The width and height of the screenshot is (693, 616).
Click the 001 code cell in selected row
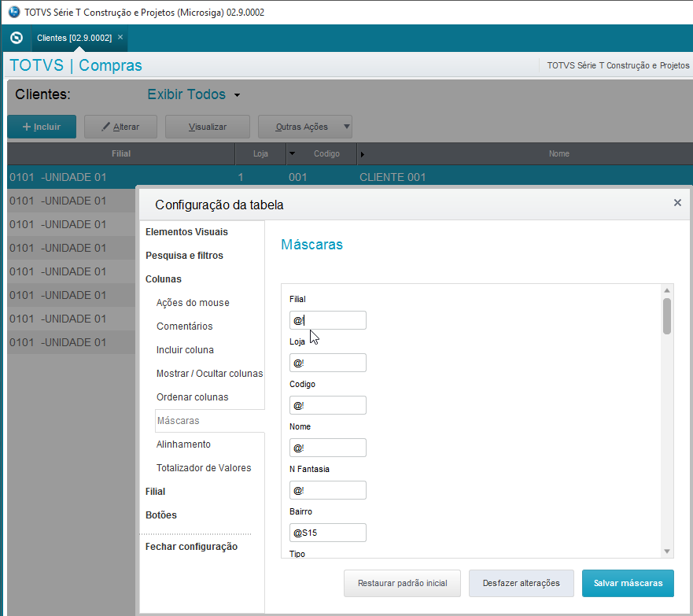[297, 177]
